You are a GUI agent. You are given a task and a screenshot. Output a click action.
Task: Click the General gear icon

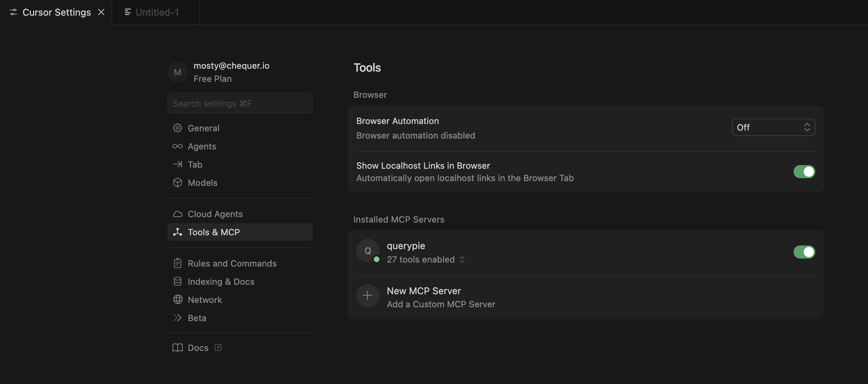click(177, 128)
